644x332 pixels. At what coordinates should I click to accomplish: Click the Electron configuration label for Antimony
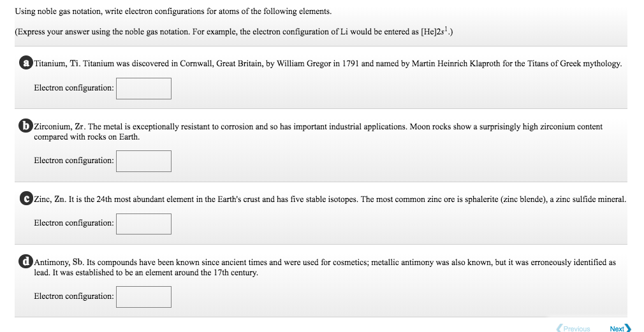point(73,296)
